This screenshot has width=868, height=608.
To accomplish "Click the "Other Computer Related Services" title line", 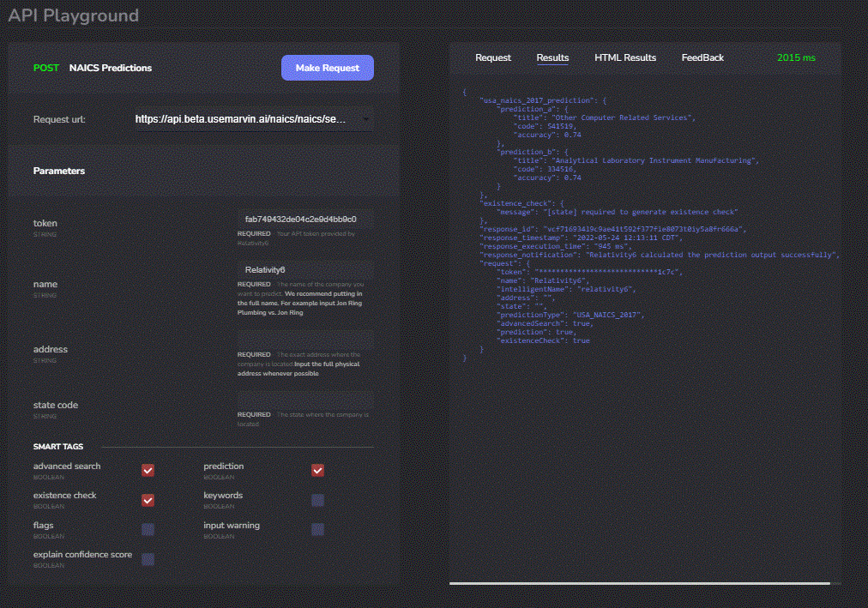I will click(605, 117).
